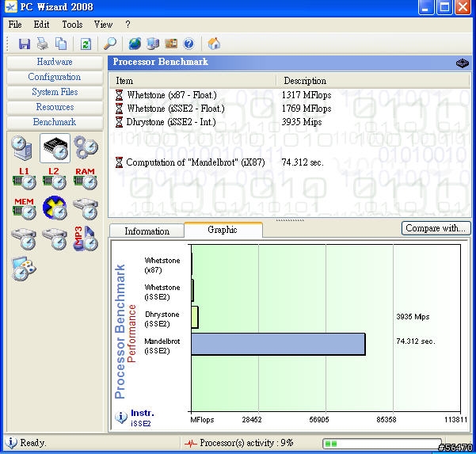This screenshot has height=454, width=476.
Task: Click the iSSE2 instruction label
Action: (140, 423)
